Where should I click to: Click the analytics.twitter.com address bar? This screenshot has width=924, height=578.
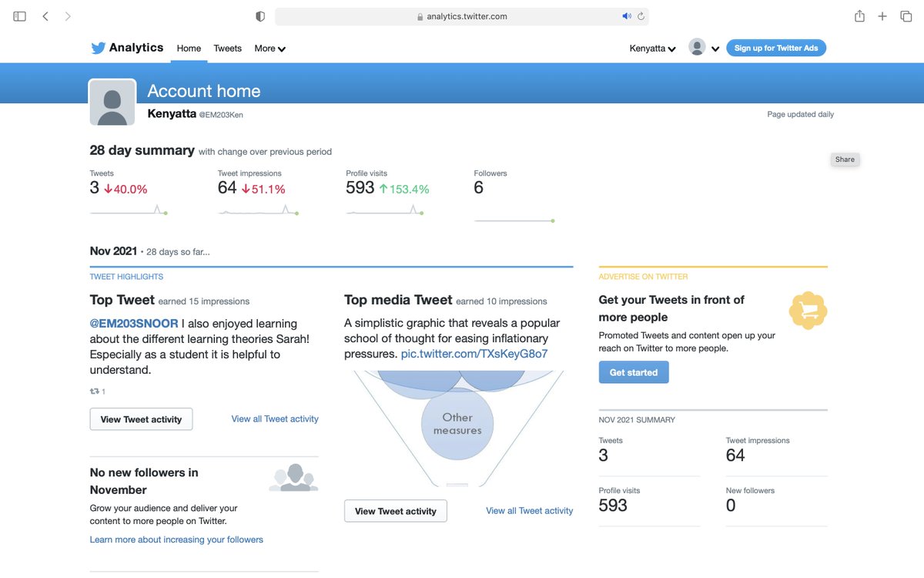(462, 16)
